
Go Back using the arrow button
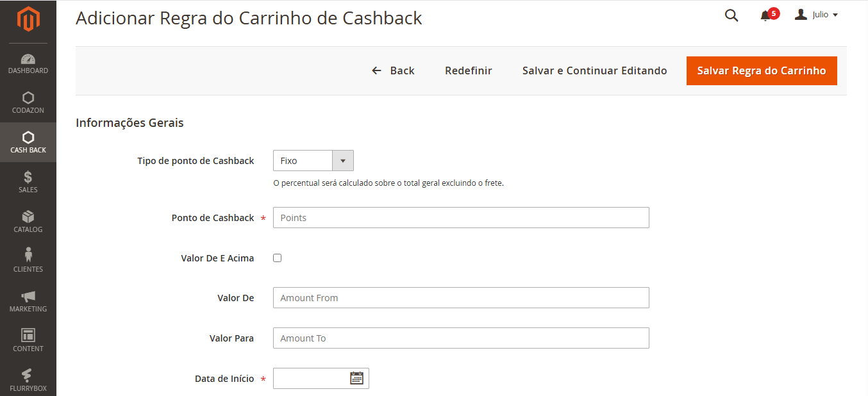[393, 70]
